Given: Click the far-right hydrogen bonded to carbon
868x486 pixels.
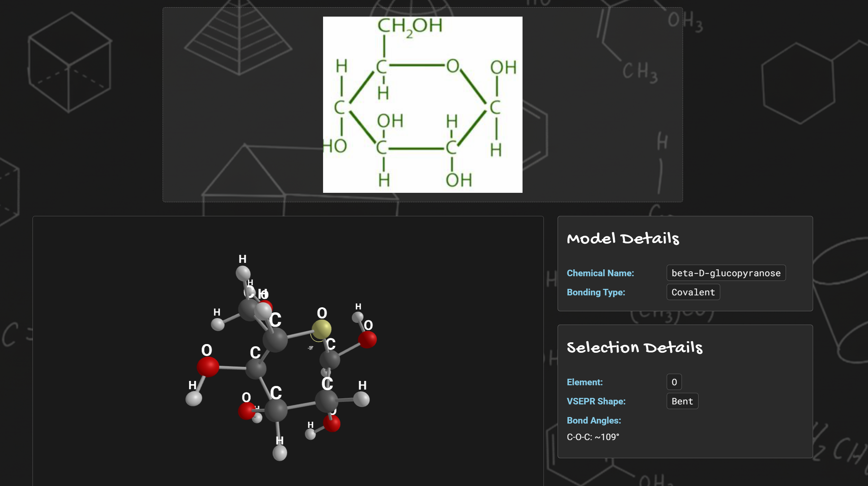Looking at the screenshot, I should coord(361,399).
